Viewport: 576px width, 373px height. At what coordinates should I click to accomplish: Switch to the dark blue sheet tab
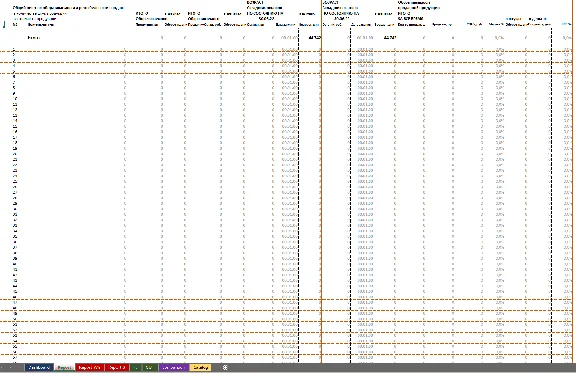pyautogui.click(x=39, y=367)
